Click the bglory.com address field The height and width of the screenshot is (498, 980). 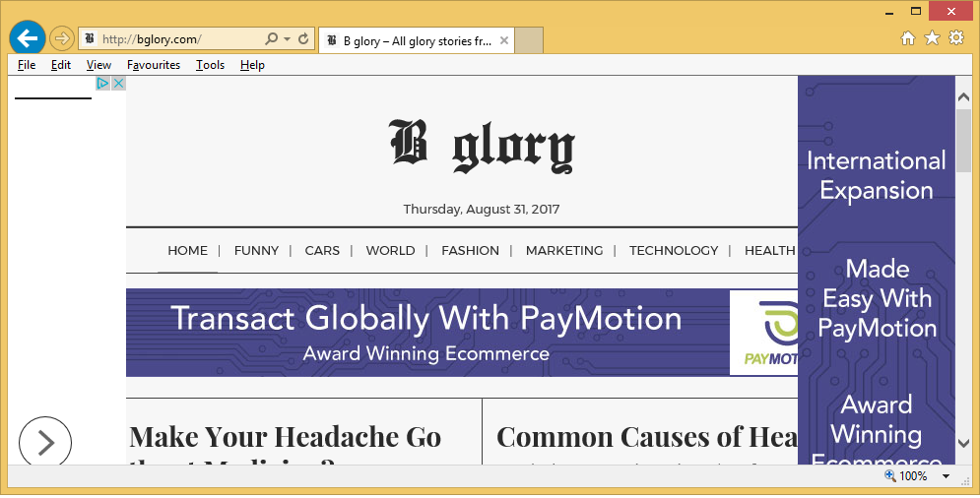click(x=177, y=39)
